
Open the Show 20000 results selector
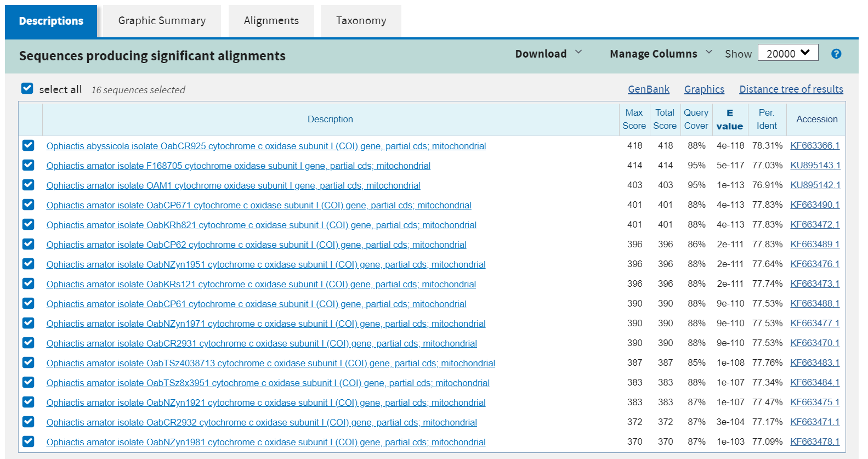click(x=788, y=53)
